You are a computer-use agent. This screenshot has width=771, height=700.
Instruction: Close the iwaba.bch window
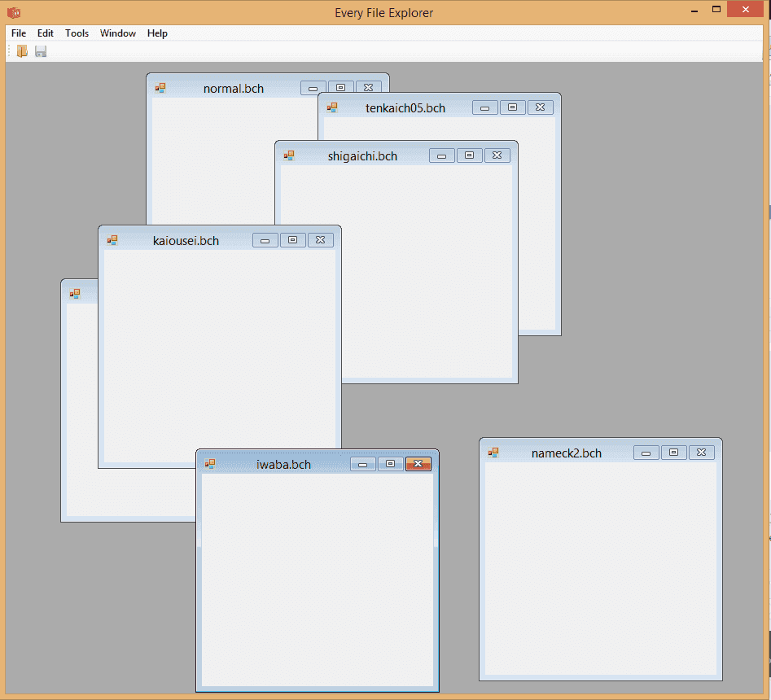tap(418, 464)
